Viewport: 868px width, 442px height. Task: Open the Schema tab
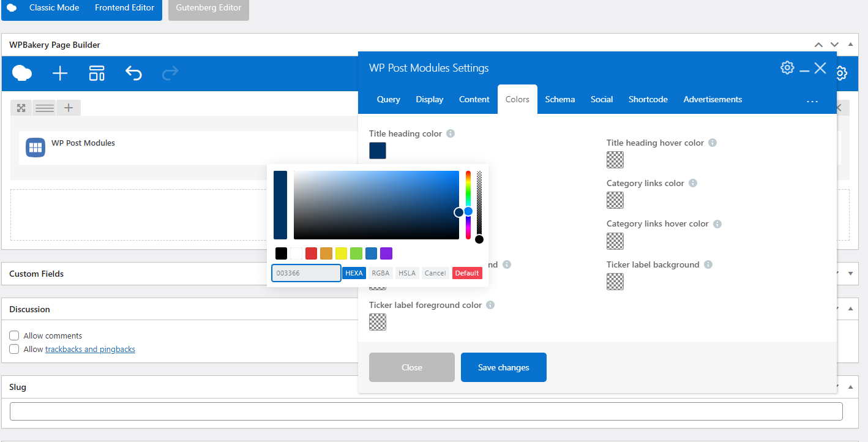point(560,99)
